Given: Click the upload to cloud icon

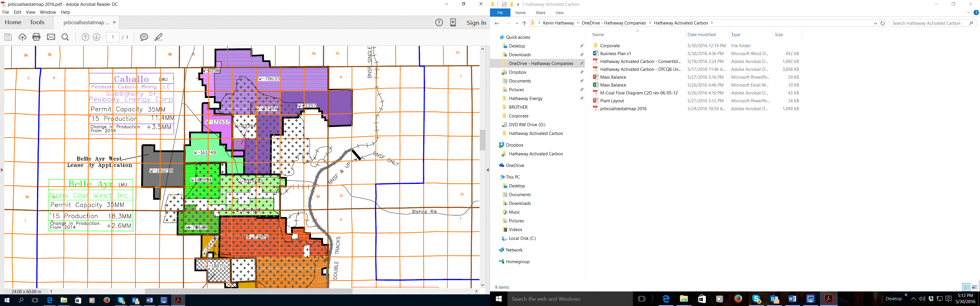Looking at the screenshot, I should click(x=22, y=37).
